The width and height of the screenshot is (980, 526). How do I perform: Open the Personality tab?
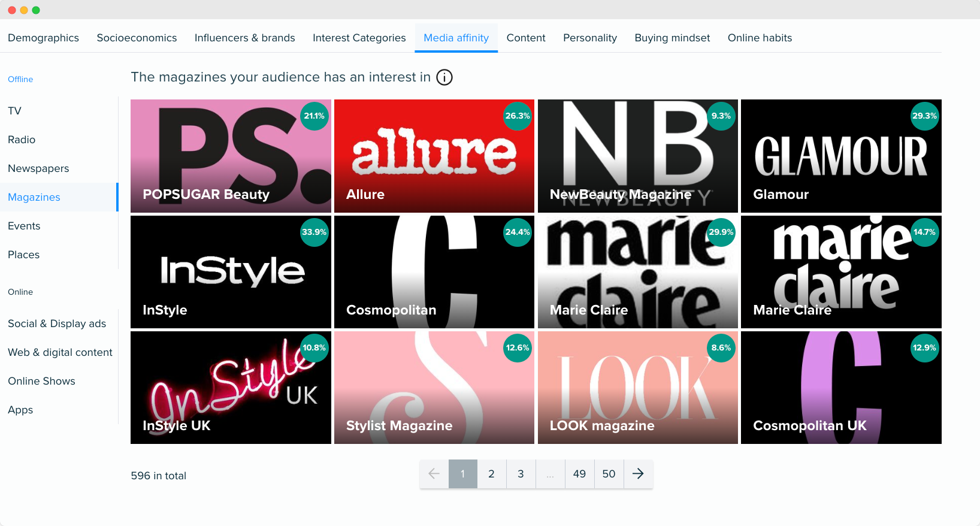click(590, 38)
